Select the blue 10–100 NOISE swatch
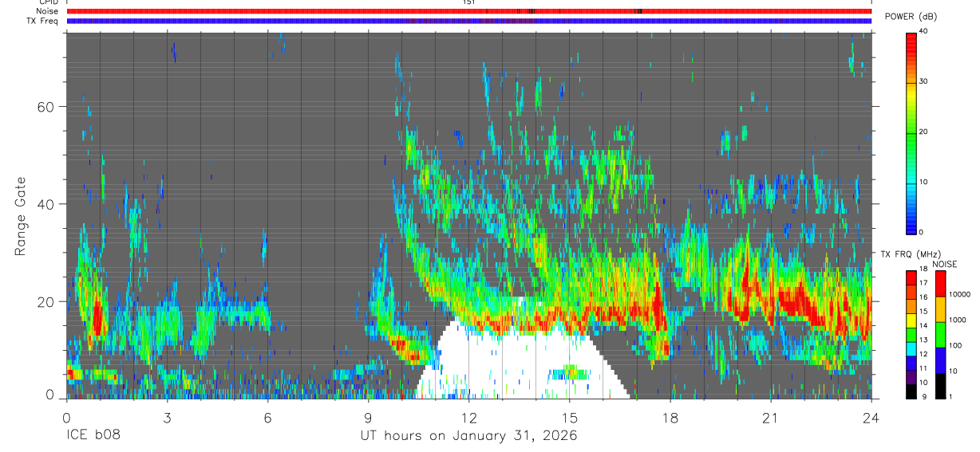The height and width of the screenshot is (452, 980). click(x=941, y=360)
